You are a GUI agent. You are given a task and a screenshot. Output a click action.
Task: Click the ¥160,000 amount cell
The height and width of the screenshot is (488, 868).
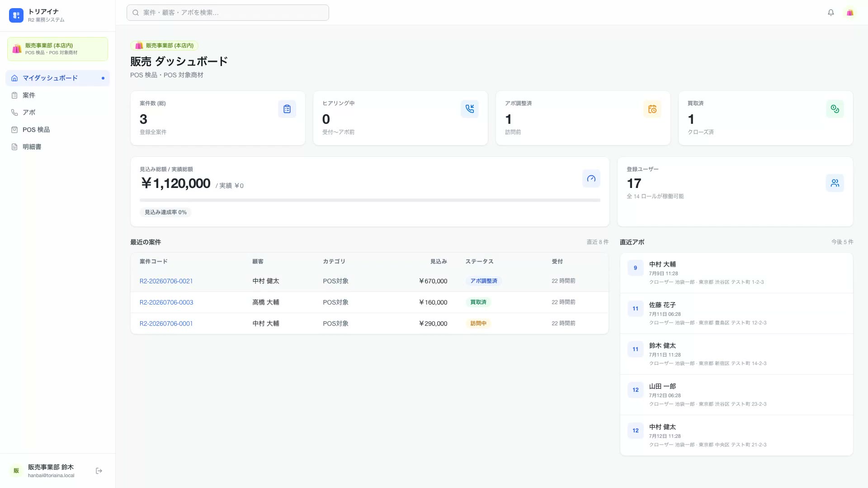(433, 302)
